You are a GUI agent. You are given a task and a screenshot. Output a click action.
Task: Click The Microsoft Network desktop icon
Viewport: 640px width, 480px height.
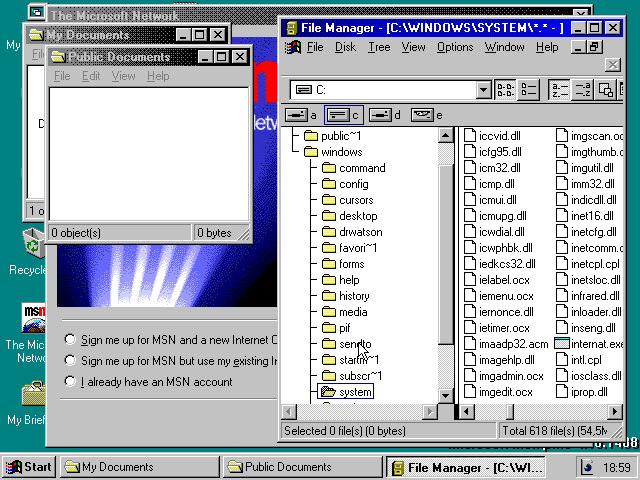click(33, 318)
